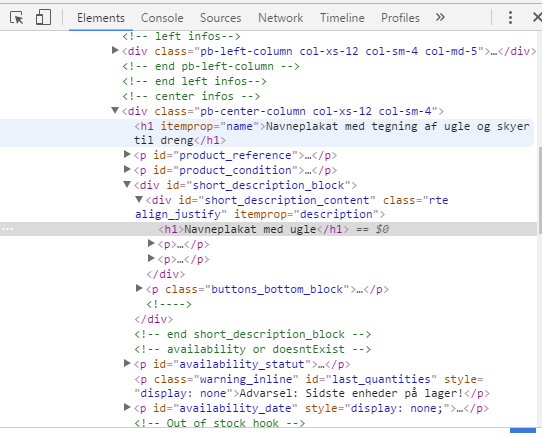Expand the product_reference paragraph node
Screen dimensions: 546x438
(x=127, y=154)
